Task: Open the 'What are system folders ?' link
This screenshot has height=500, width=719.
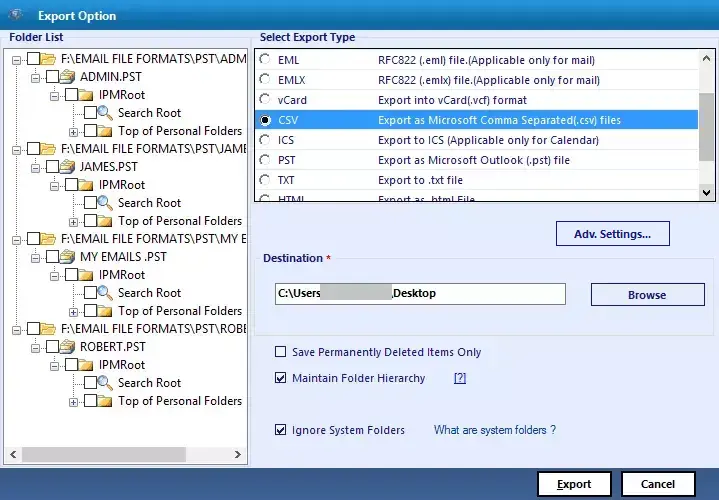Action: click(495, 430)
